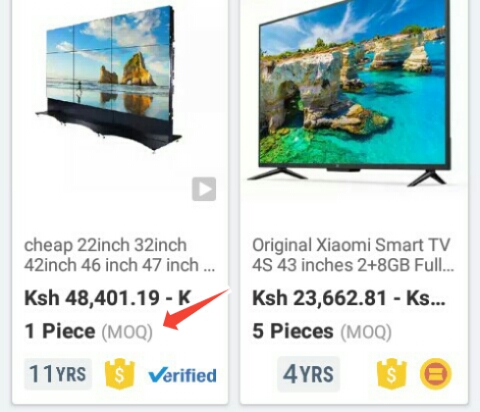Image resolution: width=480 pixels, height=412 pixels.
Task: Click the Trade Assurance badge on the 11YRS listing
Action: [x=120, y=375]
